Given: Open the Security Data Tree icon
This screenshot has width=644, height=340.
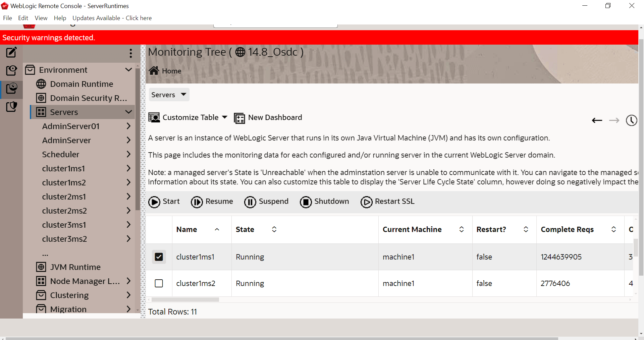Looking at the screenshot, I should pyautogui.click(x=11, y=107).
